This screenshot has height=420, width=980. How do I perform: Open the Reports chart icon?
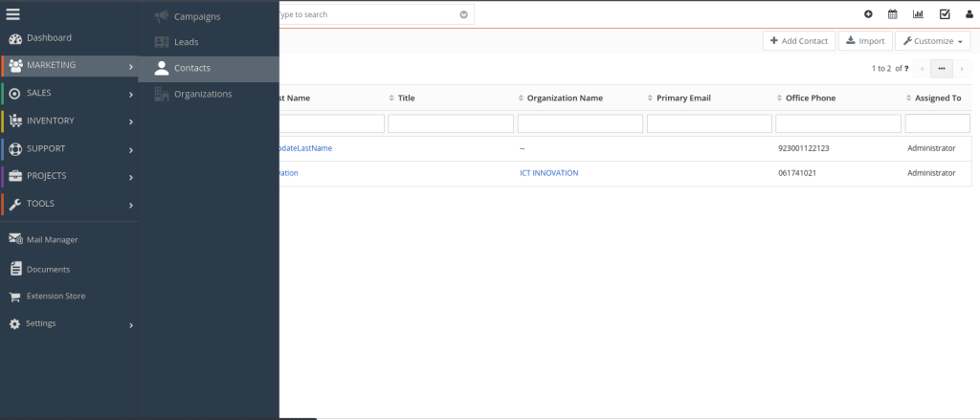[919, 14]
